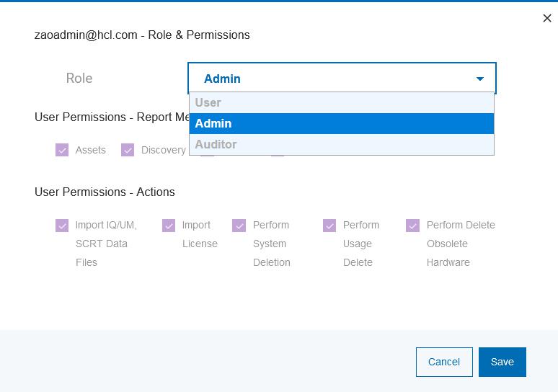Uncheck the Discovery report checkbox

[128, 150]
